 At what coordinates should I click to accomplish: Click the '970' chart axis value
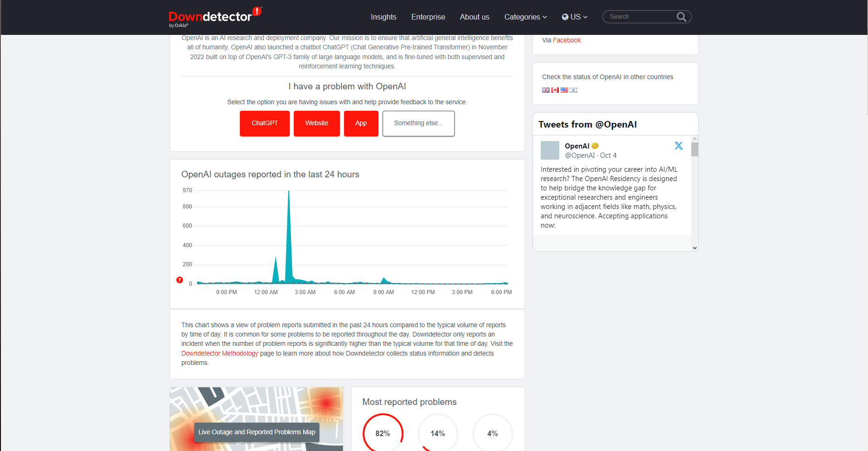click(x=187, y=190)
